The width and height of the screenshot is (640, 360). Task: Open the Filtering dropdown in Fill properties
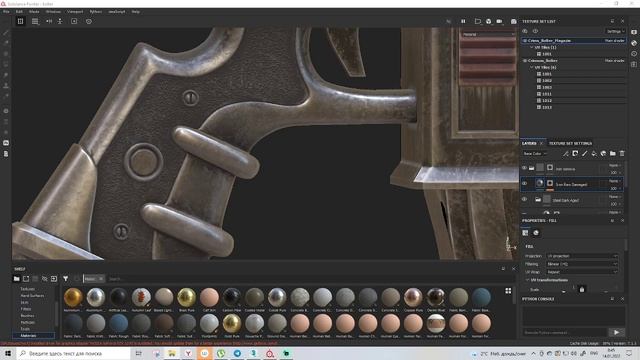point(582,264)
